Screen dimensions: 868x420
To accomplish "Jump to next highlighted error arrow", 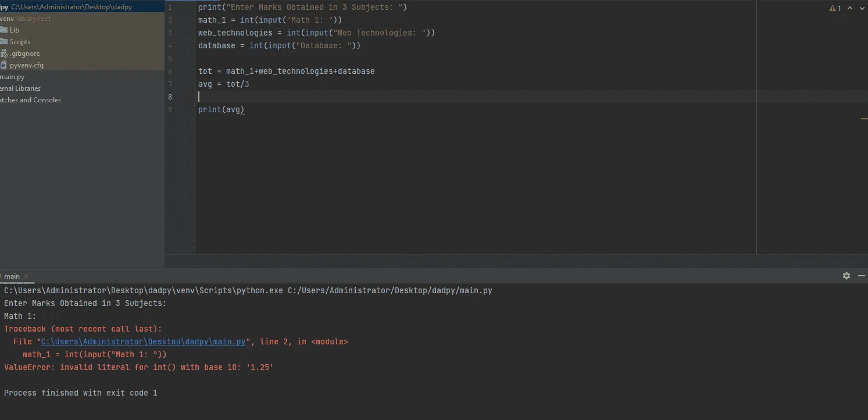I will [x=861, y=9].
